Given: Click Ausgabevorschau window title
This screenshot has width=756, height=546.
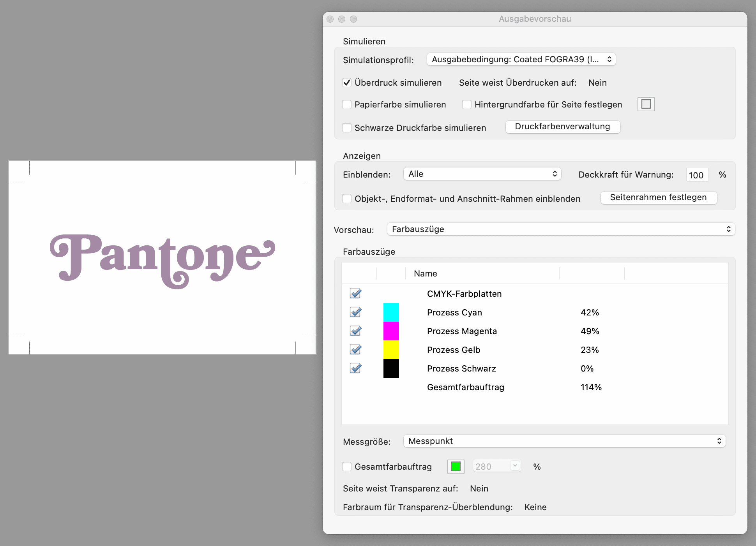Looking at the screenshot, I should pos(535,19).
